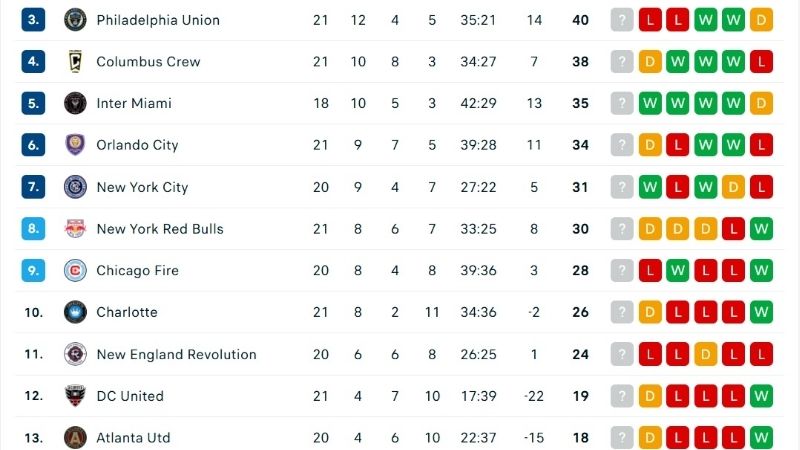Click the position 3 rank badge
Screen dimensions: 800x450
click(33, 20)
